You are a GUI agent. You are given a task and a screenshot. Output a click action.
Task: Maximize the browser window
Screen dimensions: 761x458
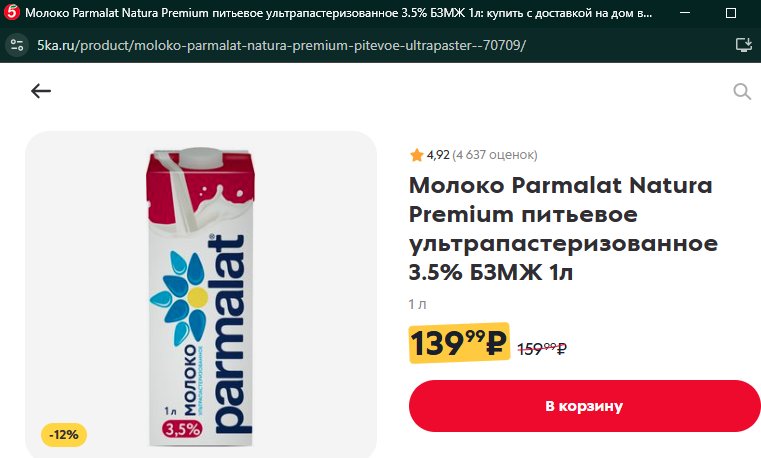click(x=730, y=13)
